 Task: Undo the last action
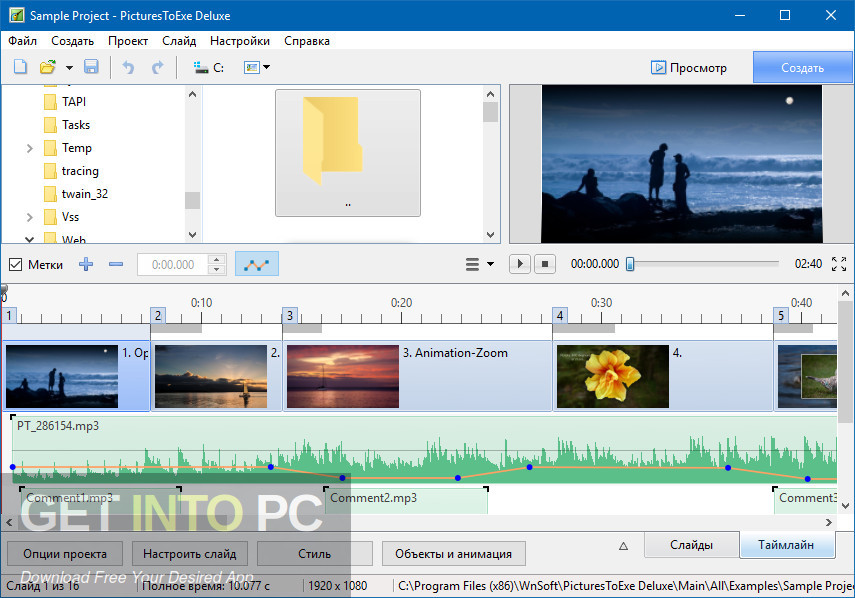pyautogui.click(x=128, y=67)
